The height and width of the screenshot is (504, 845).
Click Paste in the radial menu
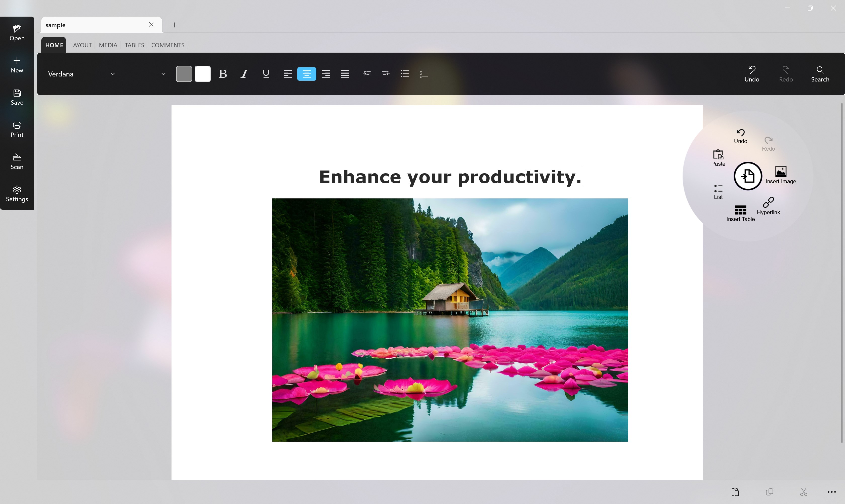[x=718, y=158]
